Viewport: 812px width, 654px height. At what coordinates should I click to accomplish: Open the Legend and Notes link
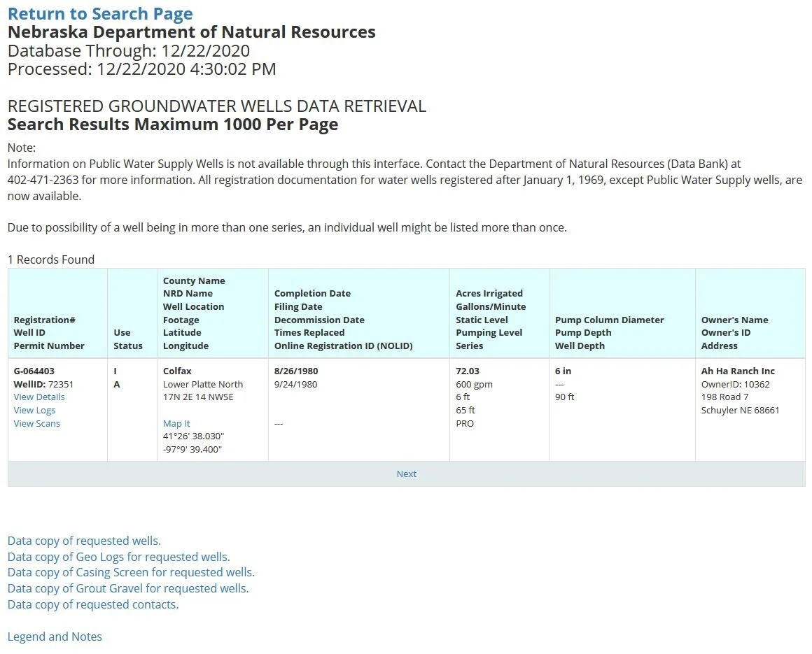tap(55, 637)
